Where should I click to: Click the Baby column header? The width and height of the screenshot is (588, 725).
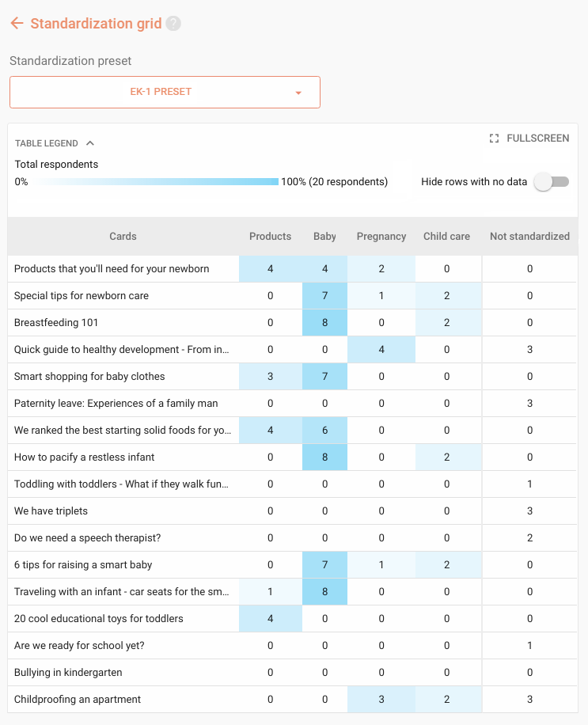pyautogui.click(x=324, y=237)
